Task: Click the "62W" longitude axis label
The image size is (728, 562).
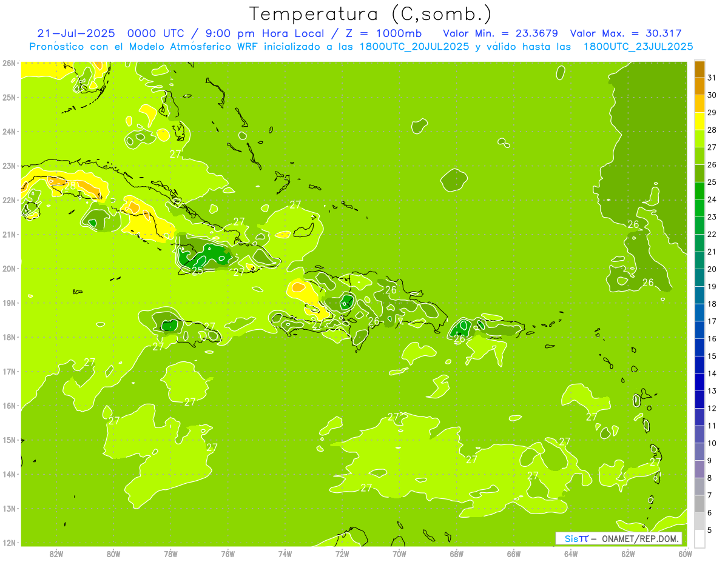Action: (x=628, y=554)
